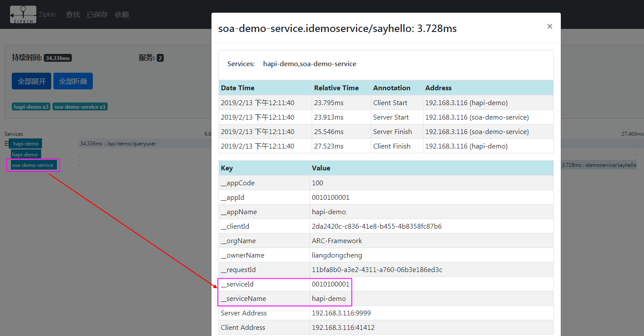Filter by soa-demo-service x1 badge
Viewport: 644px width, 336px height.
(80, 106)
